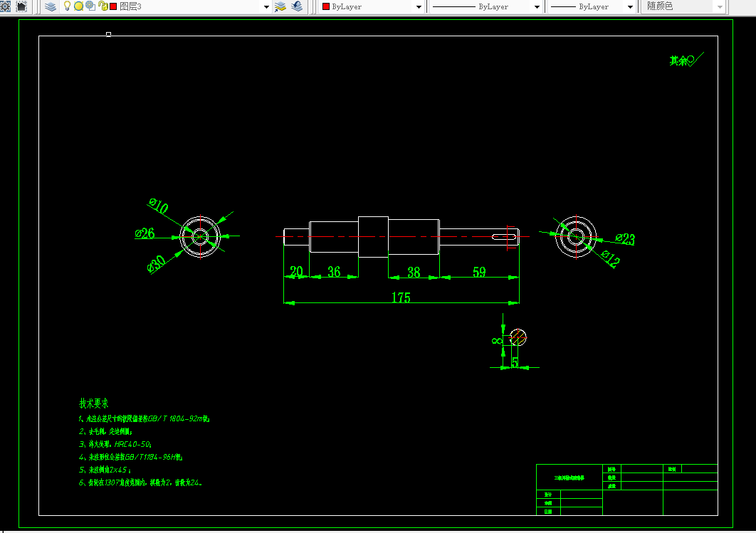Click the red layer color square of 图层3

[x=113, y=6]
